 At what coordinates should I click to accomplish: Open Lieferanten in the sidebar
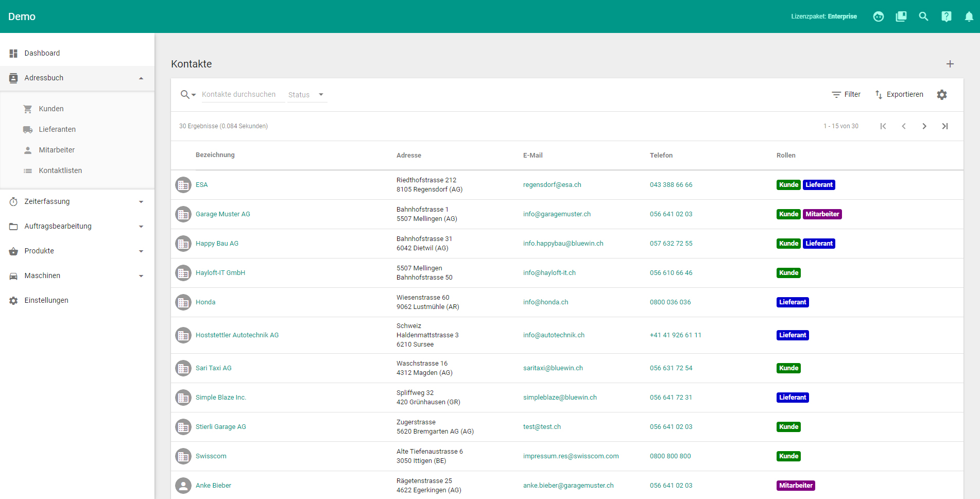57,129
